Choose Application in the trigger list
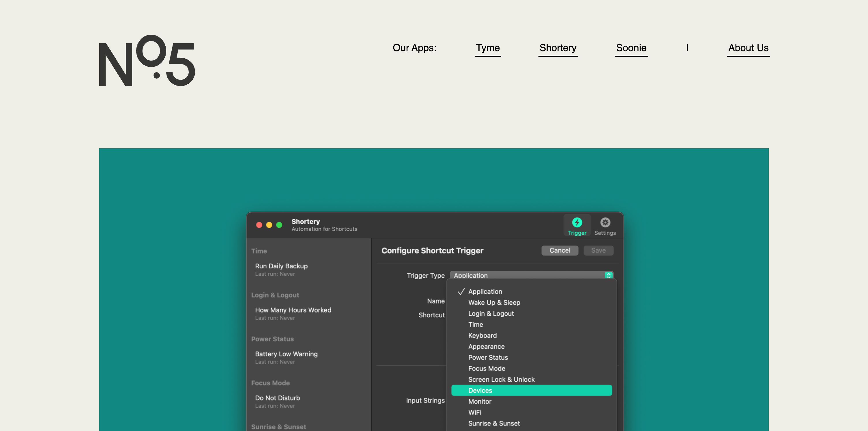Viewport: 868px width, 431px height. 531,291
